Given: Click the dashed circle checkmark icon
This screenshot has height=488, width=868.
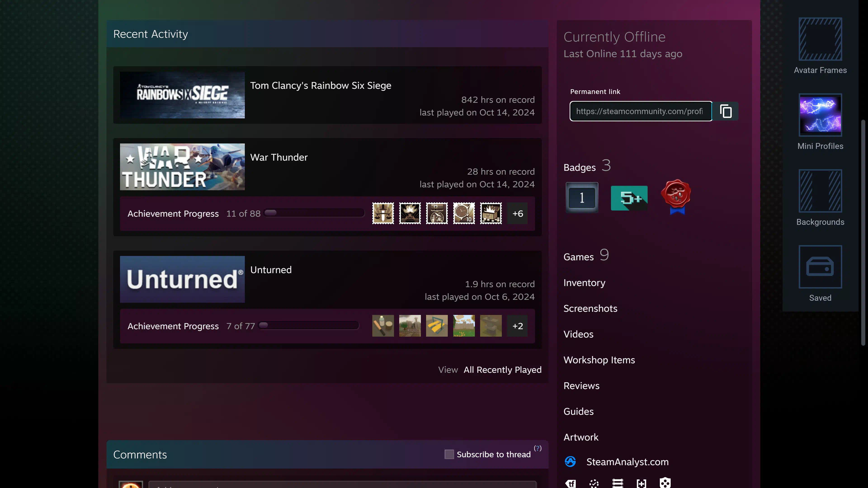Looking at the screenshot, I should (594, 484).
